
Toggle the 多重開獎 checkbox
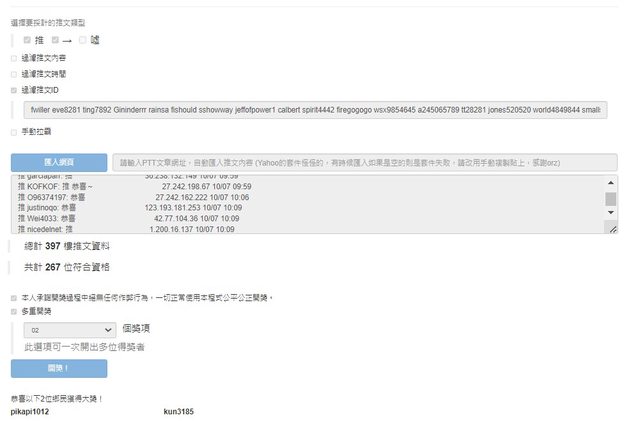pos(14,312)
